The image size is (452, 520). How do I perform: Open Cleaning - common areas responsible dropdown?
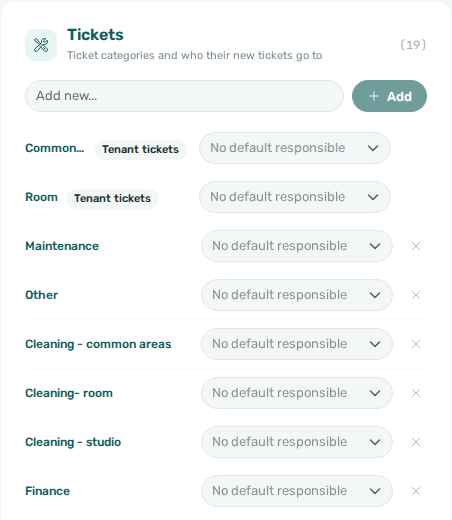(x=297, y=344)
